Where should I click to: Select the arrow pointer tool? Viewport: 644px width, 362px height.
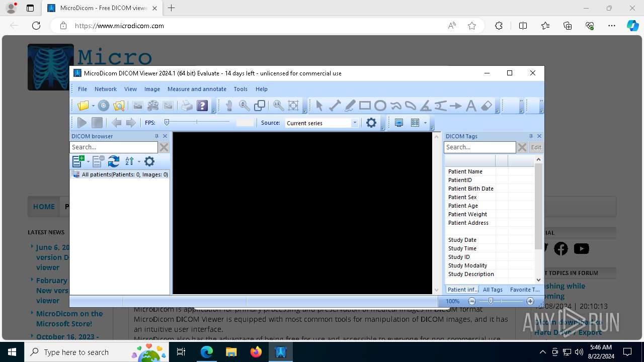tap(319, 106)
